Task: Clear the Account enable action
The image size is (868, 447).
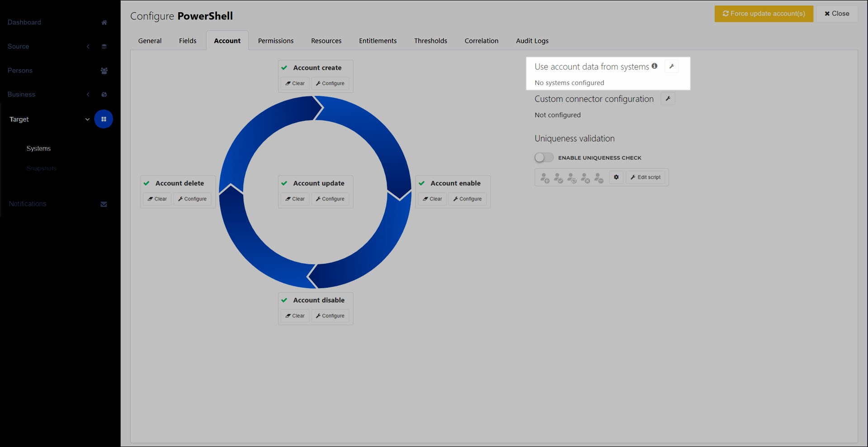Action: click(432, 199)
